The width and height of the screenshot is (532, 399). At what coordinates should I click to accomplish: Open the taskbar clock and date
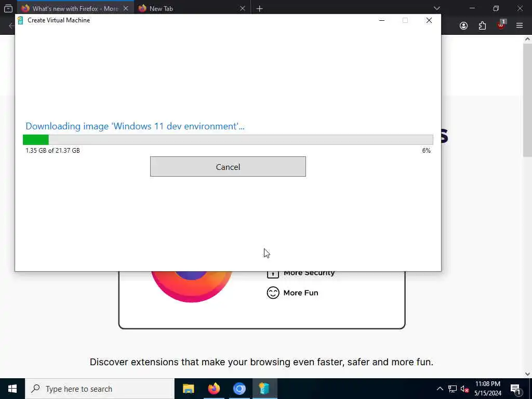[488, 389]
